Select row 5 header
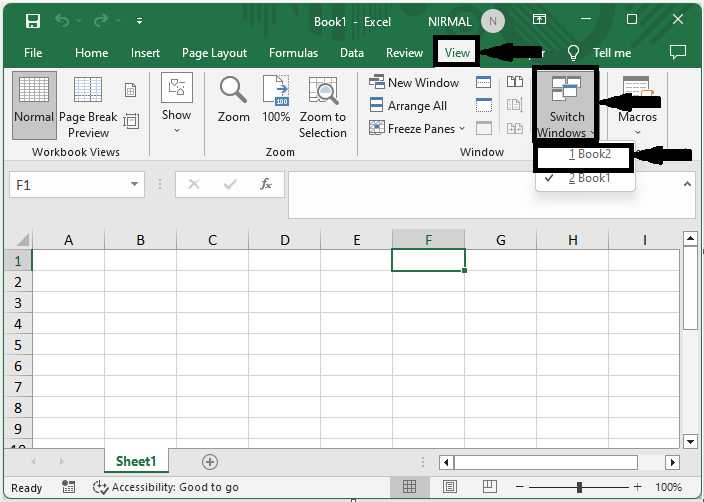Image resolution: width=704 pixels, height=502 pixels. coord(18,345)
